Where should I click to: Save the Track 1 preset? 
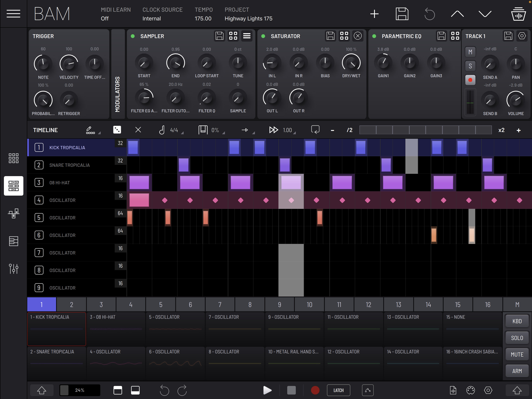[x=508, y=36]
